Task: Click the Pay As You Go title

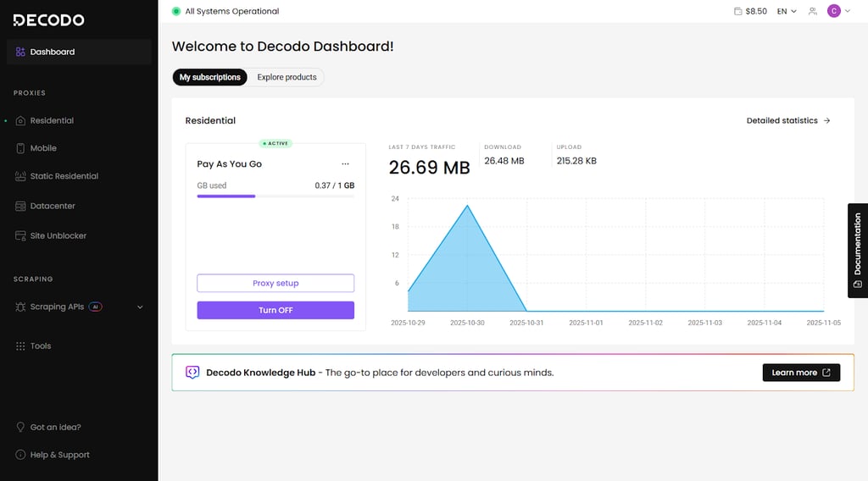Action: (x=229, y=164)
